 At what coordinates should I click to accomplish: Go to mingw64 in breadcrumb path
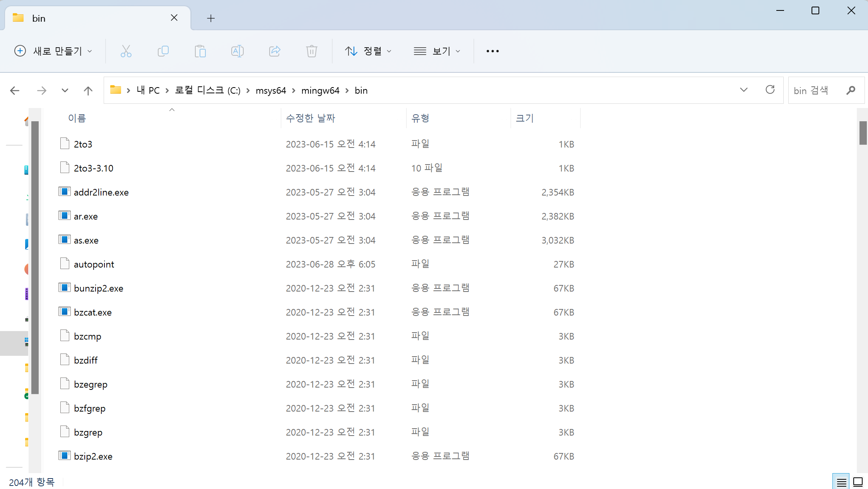[x=320, y=91]
